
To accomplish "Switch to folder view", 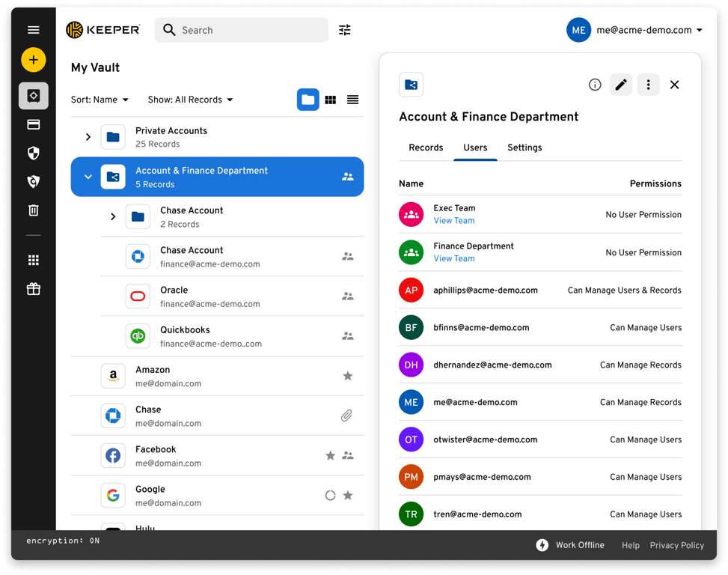I will click(x=308, y=100).
